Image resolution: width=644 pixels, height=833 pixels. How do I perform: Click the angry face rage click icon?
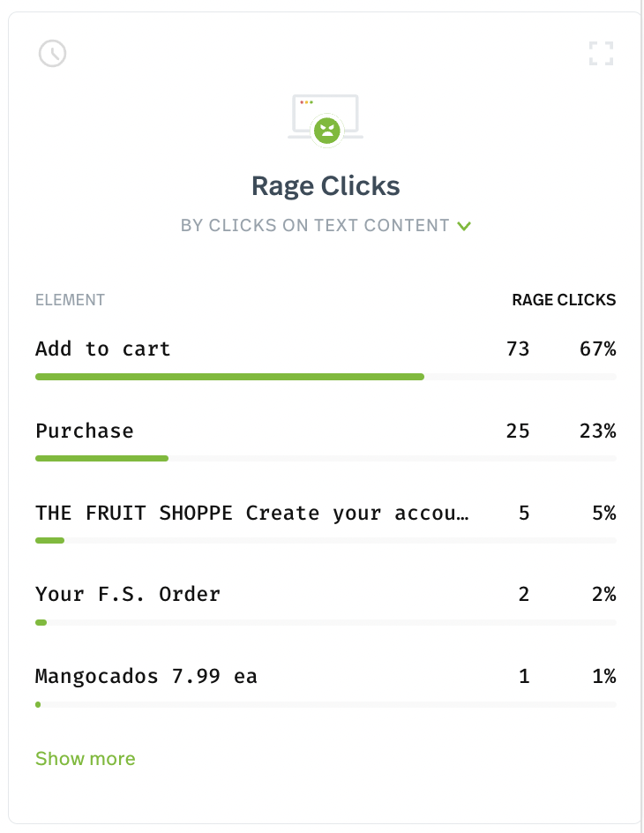click(326, 130)
